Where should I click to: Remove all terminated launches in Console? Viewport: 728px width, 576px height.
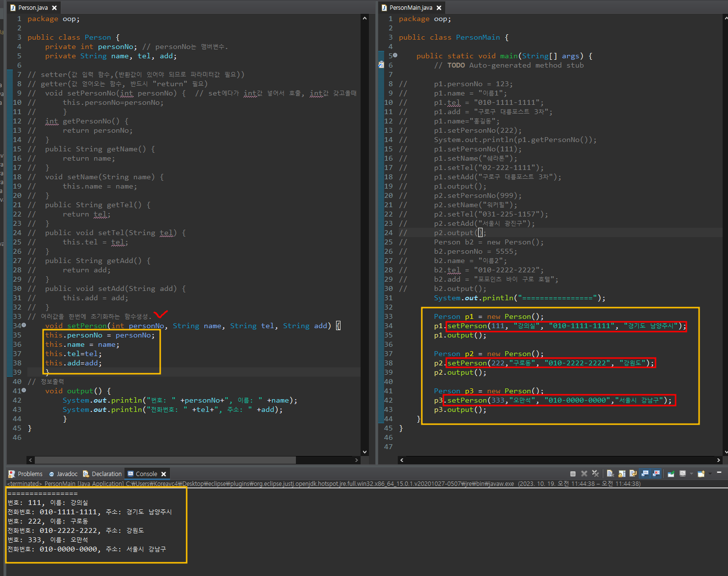(x=595, y=474)
